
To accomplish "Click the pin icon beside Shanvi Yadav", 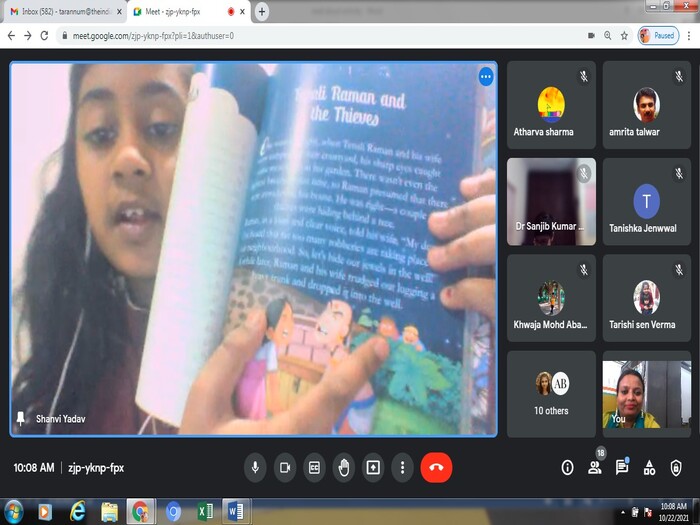I will [x=21, y=418].
